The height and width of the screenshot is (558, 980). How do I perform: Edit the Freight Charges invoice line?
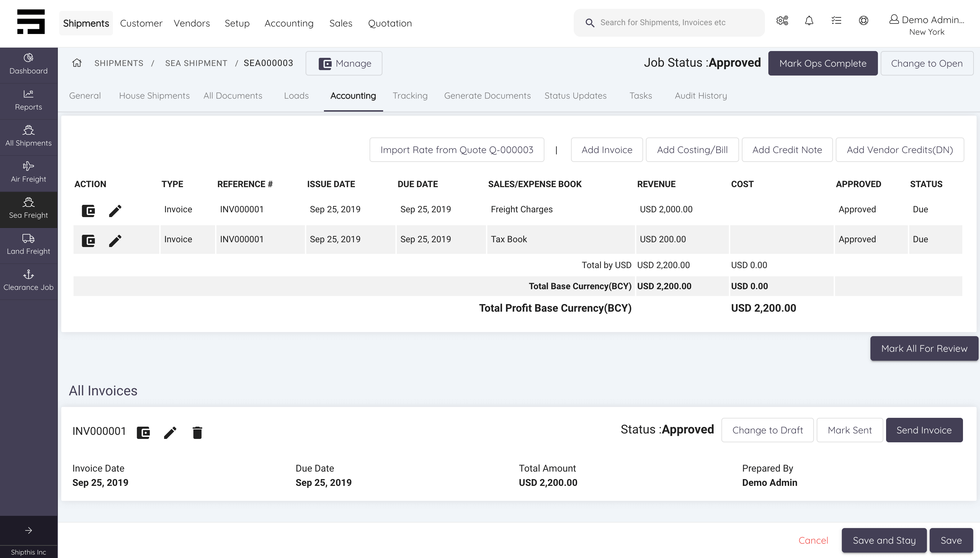(x=115, y=210)
